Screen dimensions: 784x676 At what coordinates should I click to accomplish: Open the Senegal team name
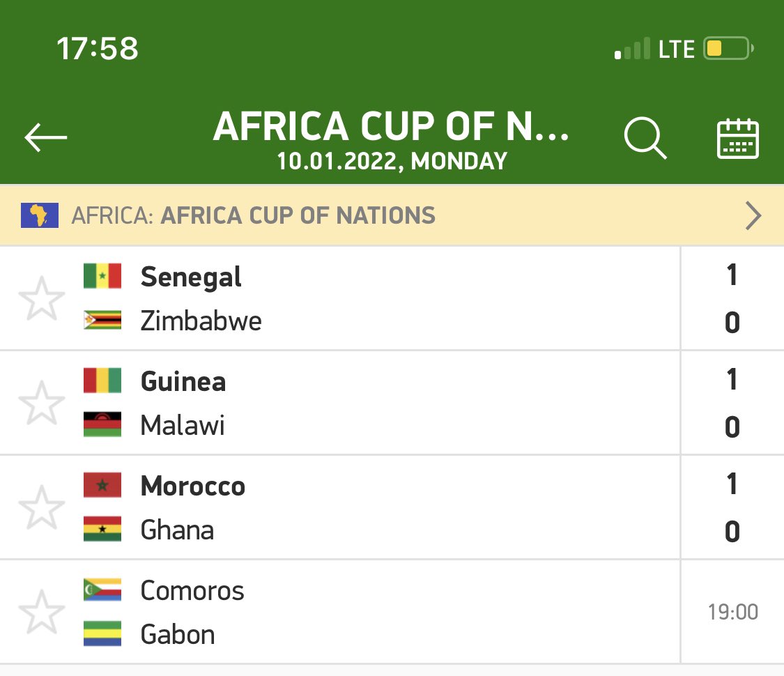pyautogui.click(x=191, y=277)
